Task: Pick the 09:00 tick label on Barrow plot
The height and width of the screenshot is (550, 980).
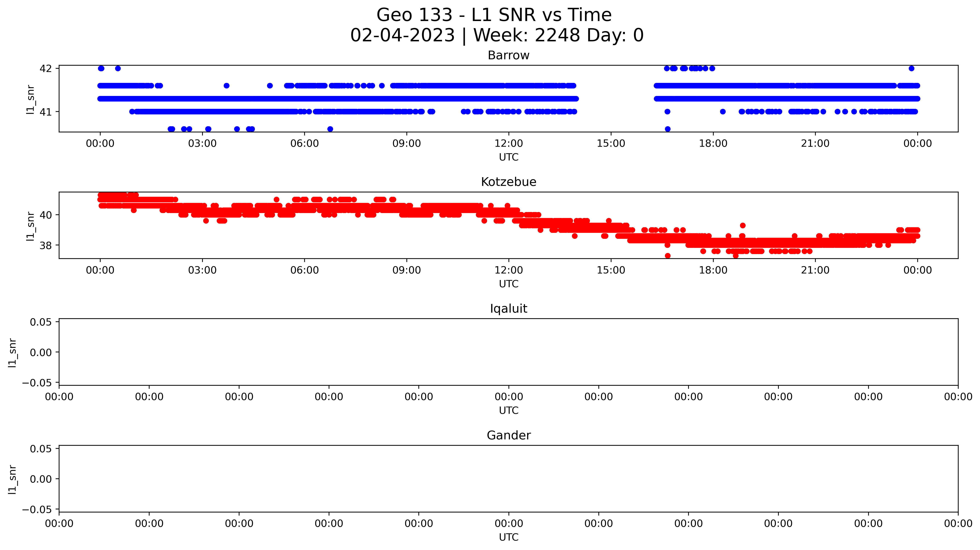Action: [407, 143]
